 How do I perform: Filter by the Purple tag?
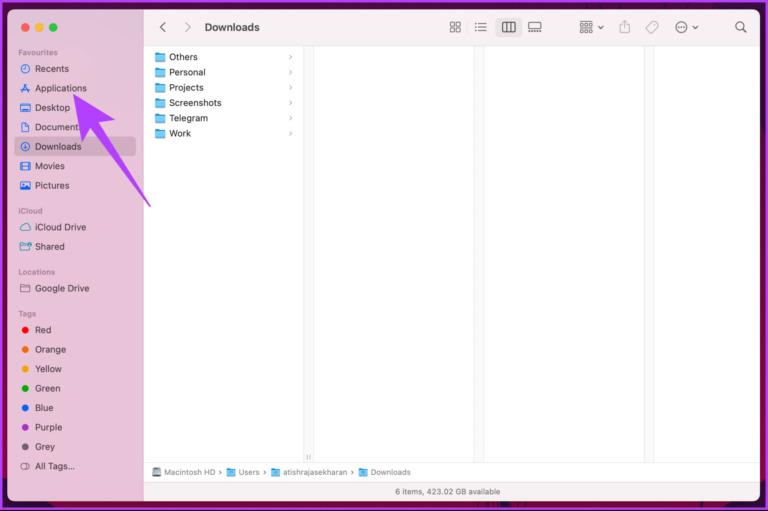coord(75,428)
